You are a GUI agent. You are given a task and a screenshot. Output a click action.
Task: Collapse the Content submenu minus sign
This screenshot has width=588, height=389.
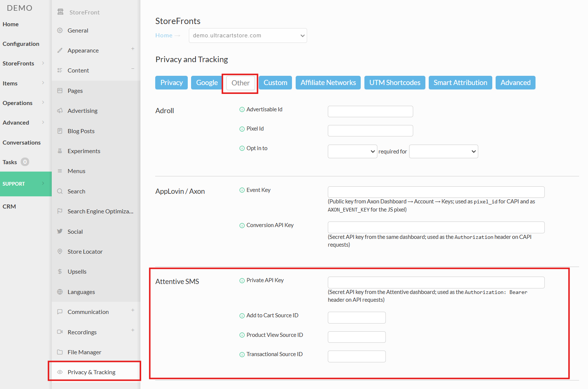[133, 69]
